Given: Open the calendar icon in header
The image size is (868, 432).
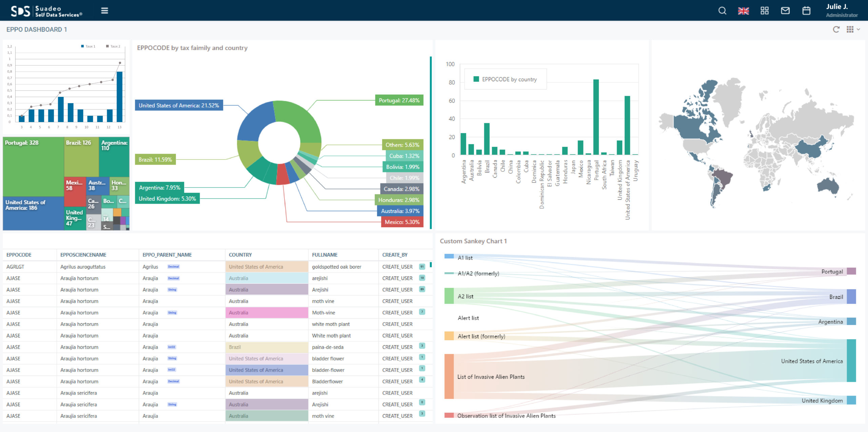Looking at the screenshot, I should coord(806,11).
